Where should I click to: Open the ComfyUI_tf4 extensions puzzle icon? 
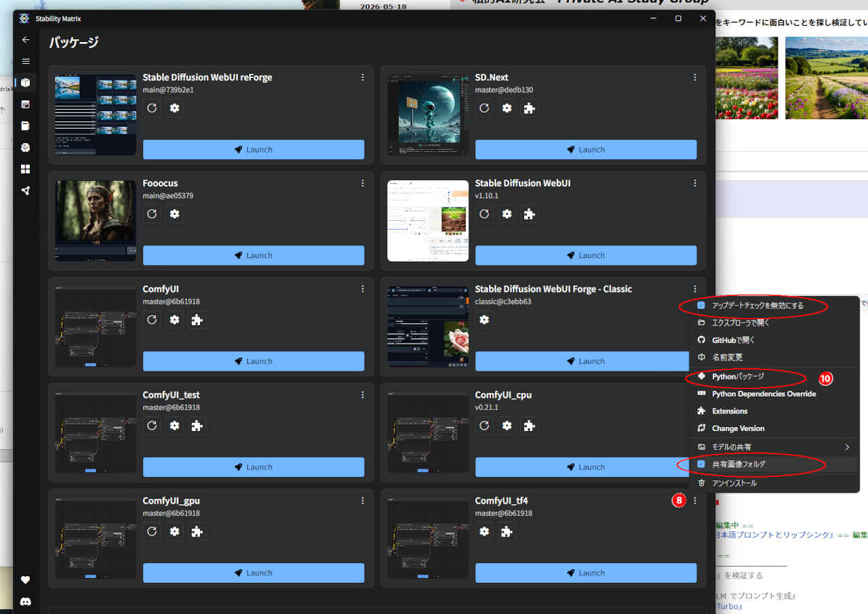click(x=507, y=531)
